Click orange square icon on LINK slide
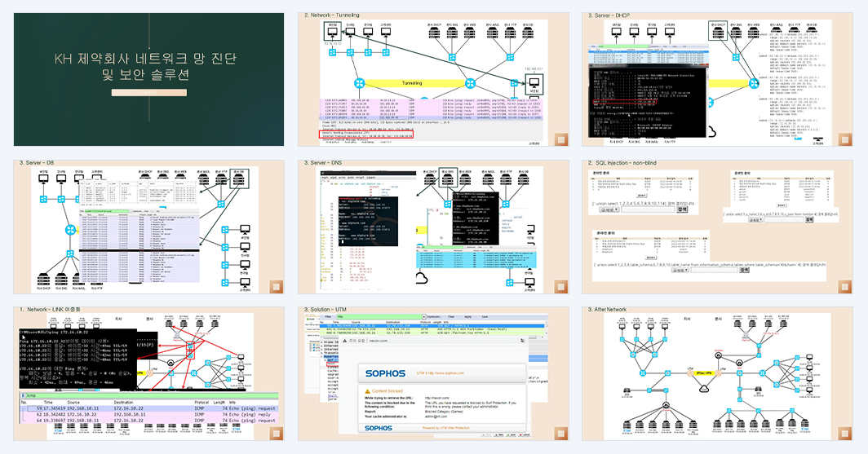This screenshot has width=868, height=454. [x=277, y=434]
